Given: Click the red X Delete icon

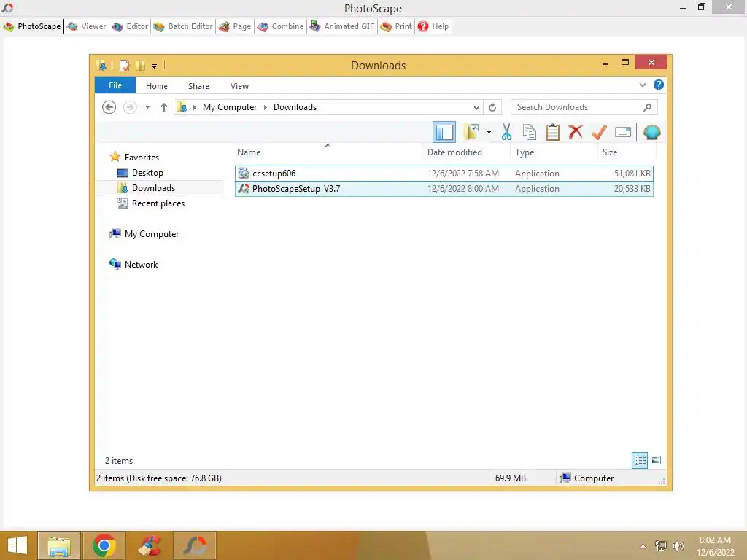Looking at the screenshot, I should click(x=576, y=131).
